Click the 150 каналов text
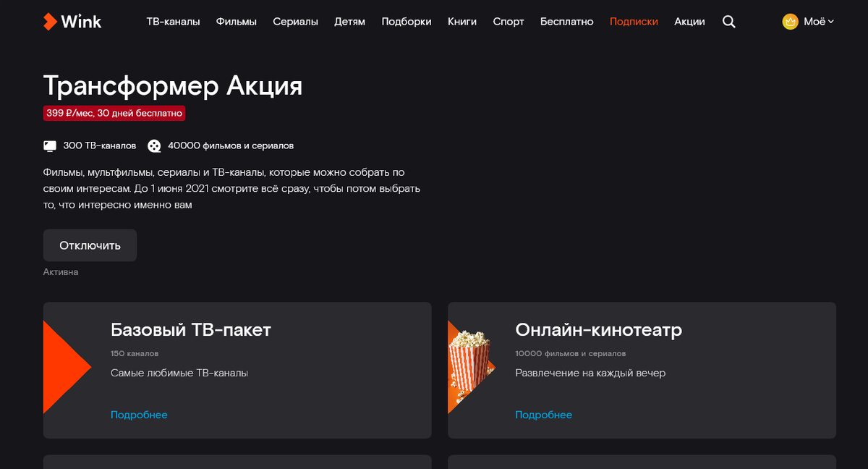868x469 pixels. coord(135,354)
